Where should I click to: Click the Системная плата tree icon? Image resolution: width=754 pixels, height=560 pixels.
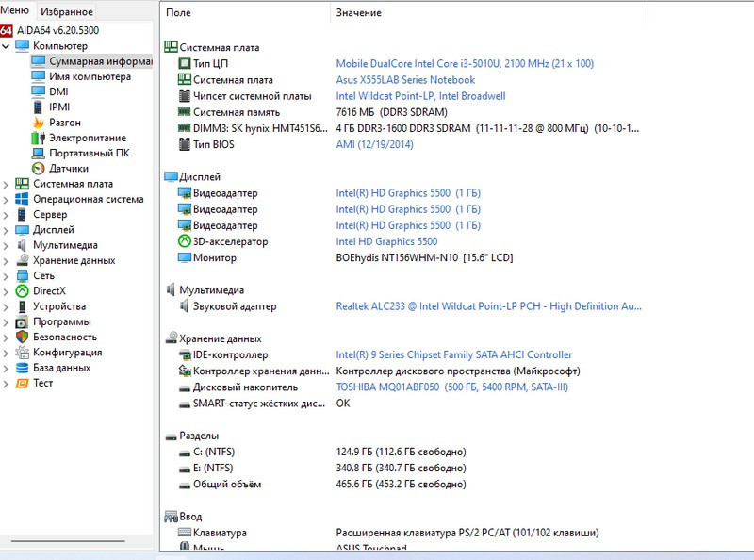click(22, 184)
